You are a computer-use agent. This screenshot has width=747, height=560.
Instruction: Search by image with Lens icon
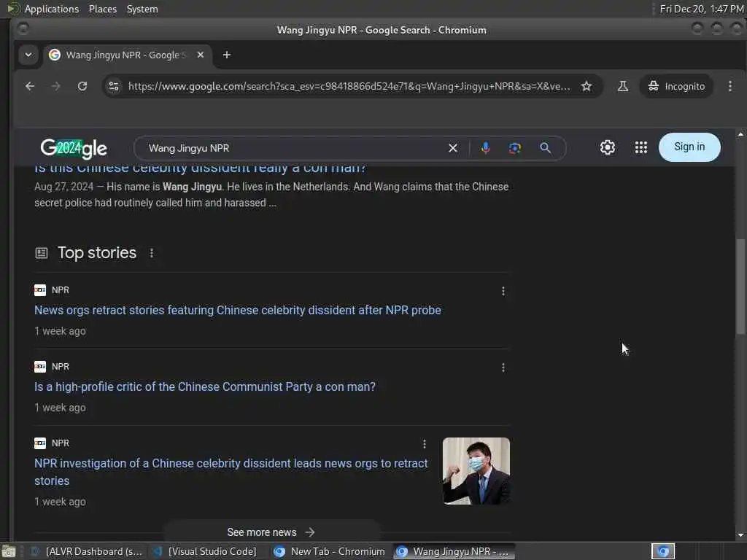pos(514,148)
